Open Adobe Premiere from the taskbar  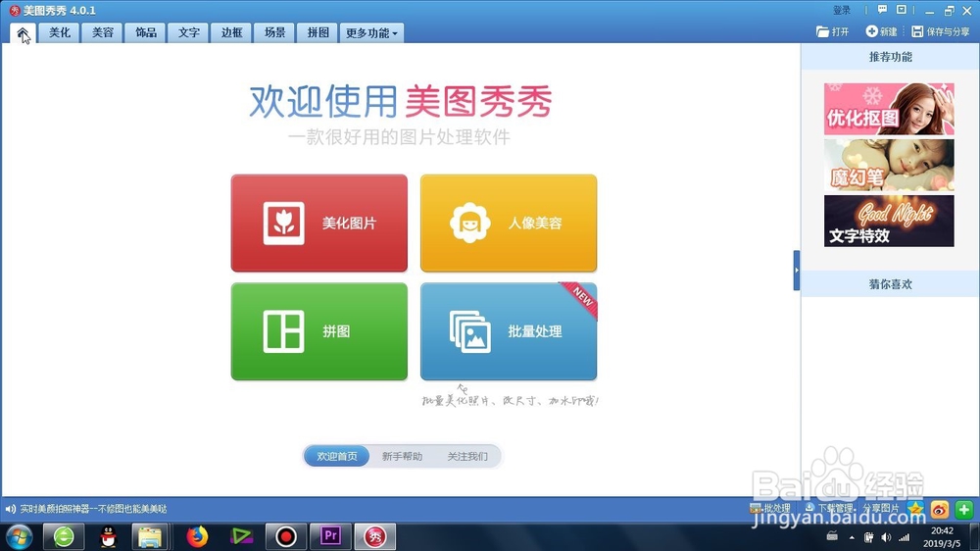[x=330, y=536]
